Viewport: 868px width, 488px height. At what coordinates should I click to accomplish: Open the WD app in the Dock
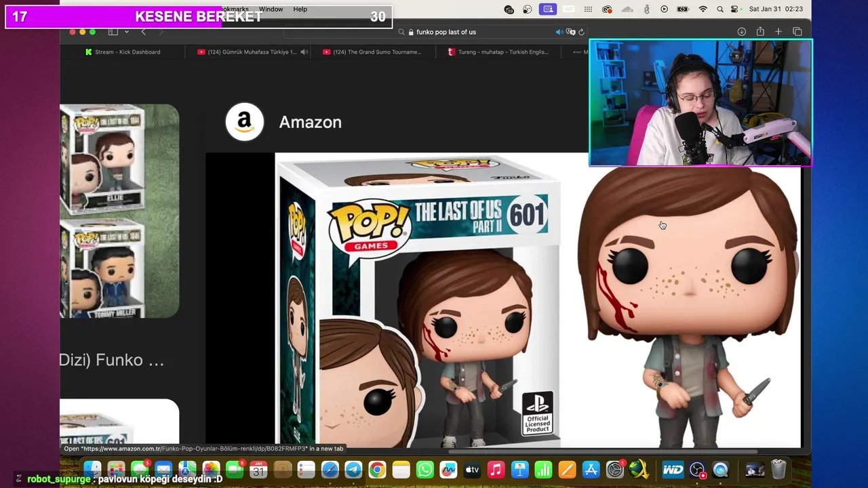pyautogui.click(x=673, y=469)
